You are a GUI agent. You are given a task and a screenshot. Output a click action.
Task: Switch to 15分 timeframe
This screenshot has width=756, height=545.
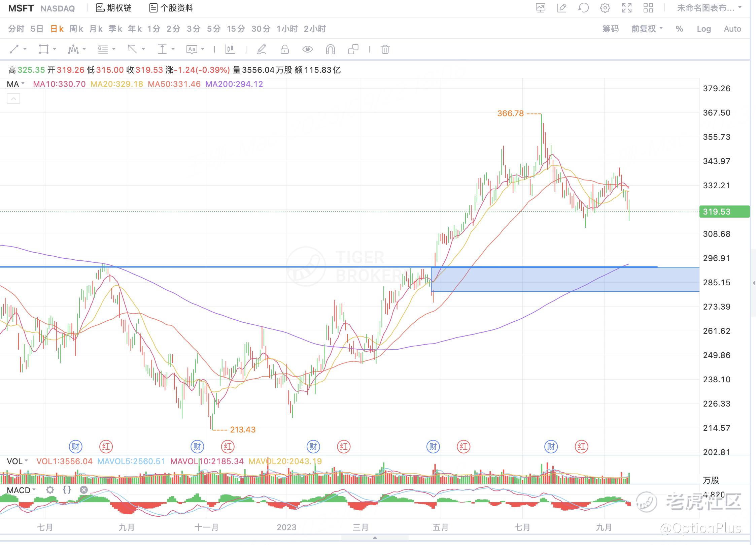[x=236, y=29]
